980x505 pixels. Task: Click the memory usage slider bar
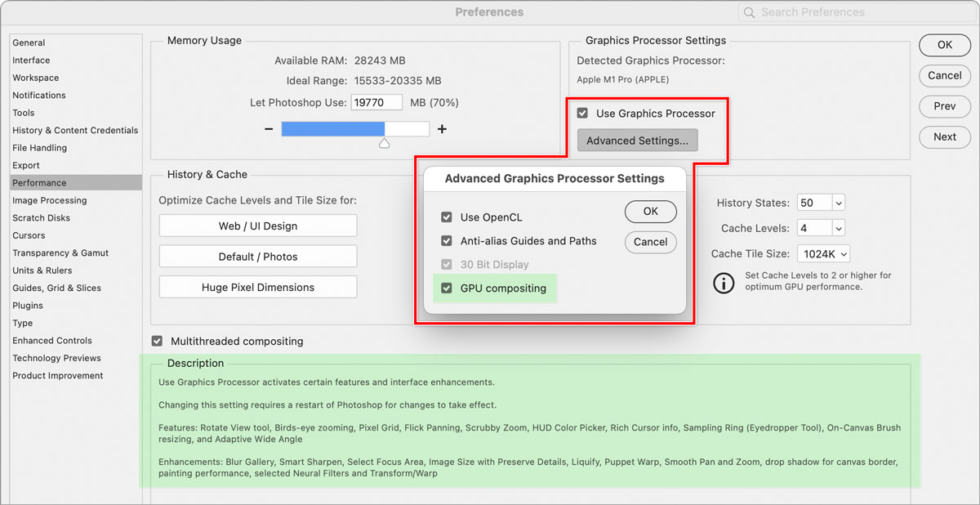point(355,129)
